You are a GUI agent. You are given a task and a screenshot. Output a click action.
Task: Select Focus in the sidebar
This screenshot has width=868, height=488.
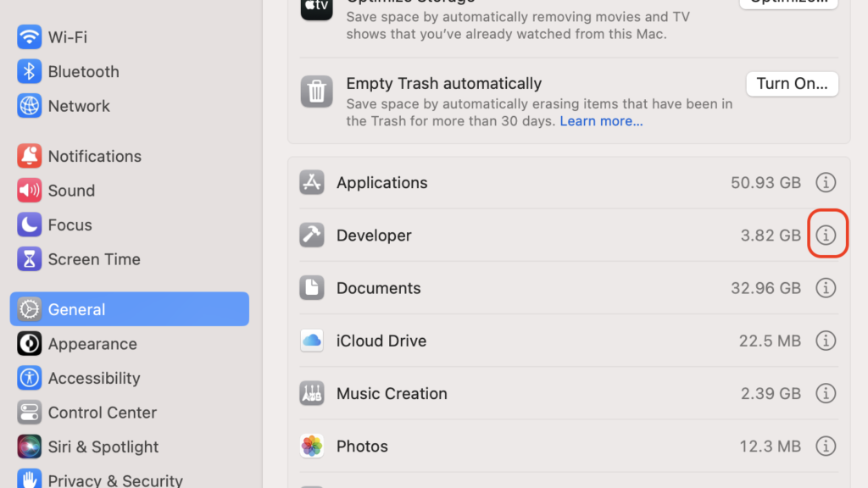tap(68, 225)
